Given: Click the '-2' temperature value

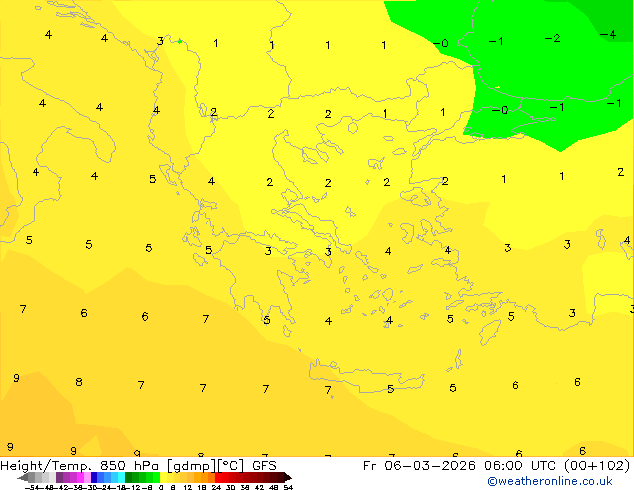Looking at the screenshot, I should click(553, 38).
